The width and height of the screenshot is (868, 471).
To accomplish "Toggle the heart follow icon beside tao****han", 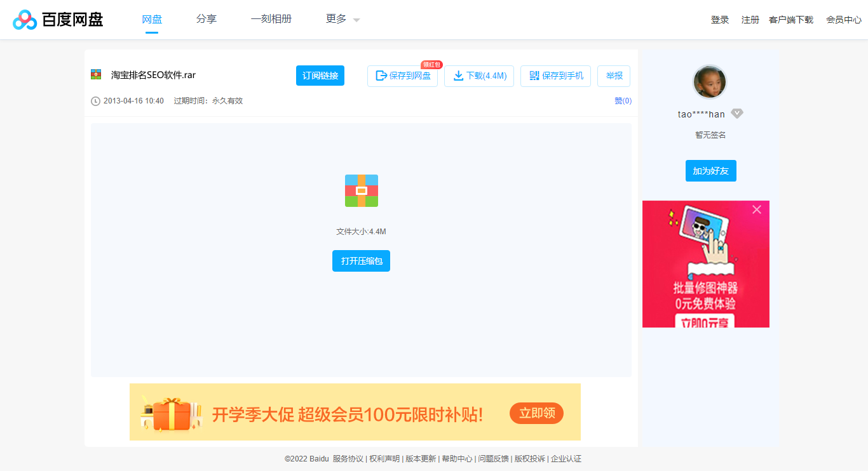I will click(736, 113).
